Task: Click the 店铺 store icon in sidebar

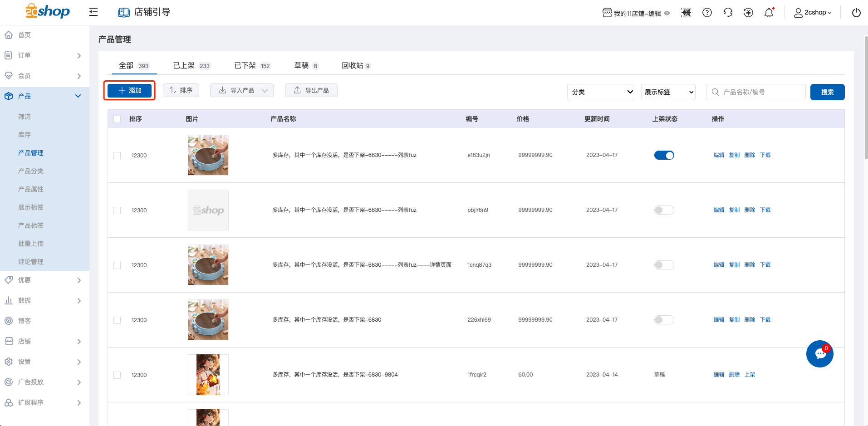Action: coord(9,341)
